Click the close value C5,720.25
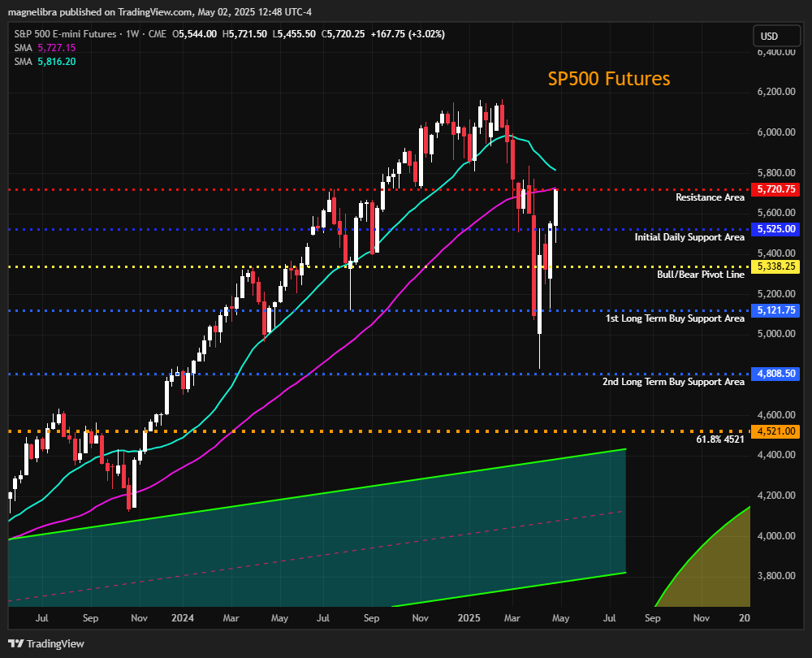This screenshot has height=658, width=812. click(x=343, y=34)
